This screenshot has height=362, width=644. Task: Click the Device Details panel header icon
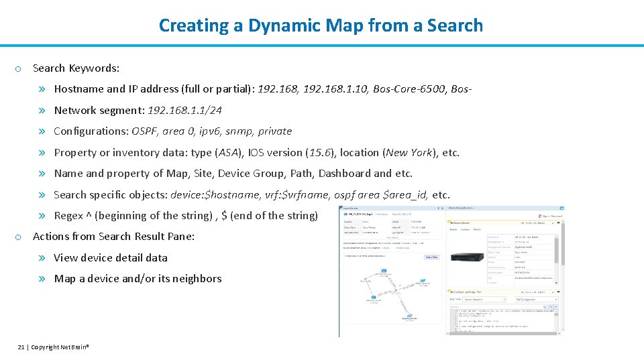click(451, 223)
